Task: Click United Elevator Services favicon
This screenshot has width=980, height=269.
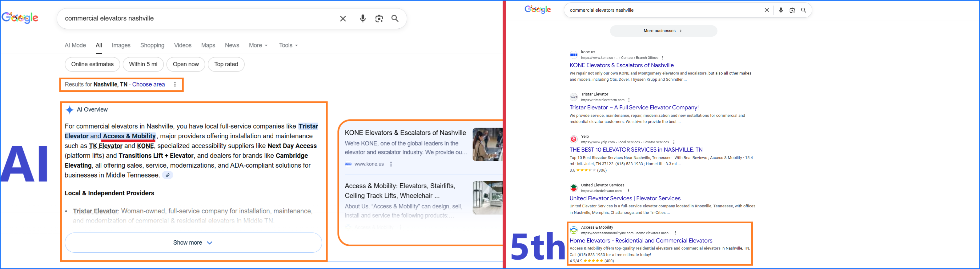Action: pos(573,188)
